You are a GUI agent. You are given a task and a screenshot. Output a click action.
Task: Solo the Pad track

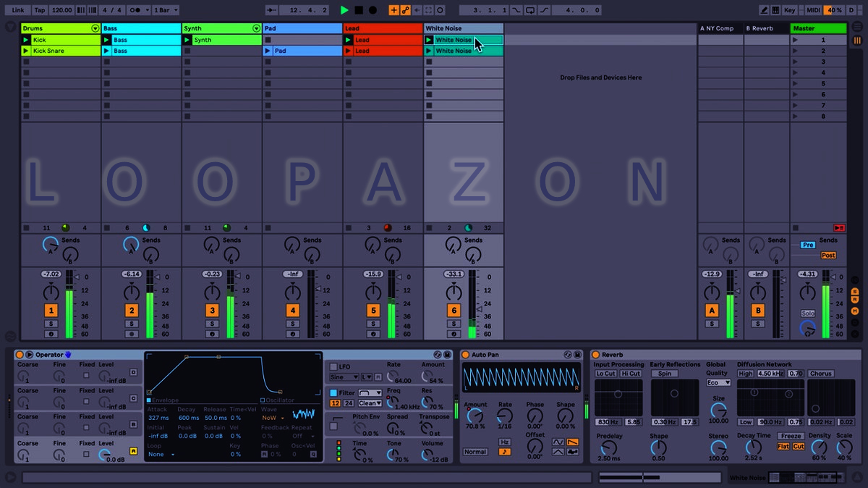(293, 324)
